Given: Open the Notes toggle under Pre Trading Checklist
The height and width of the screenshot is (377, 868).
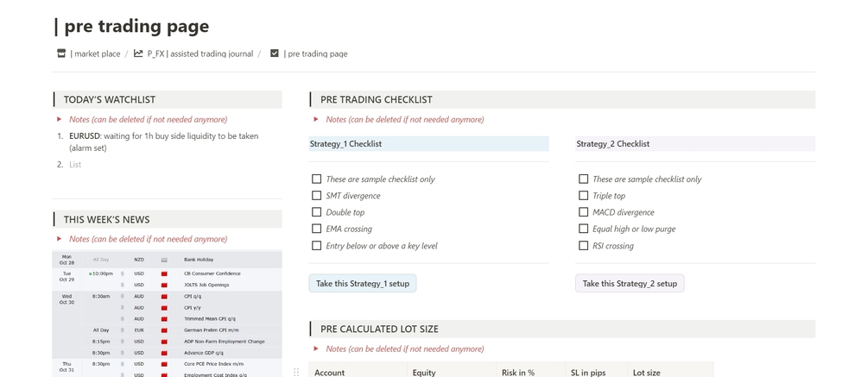Looking at the screenshot, I should [x=316, y=120].
